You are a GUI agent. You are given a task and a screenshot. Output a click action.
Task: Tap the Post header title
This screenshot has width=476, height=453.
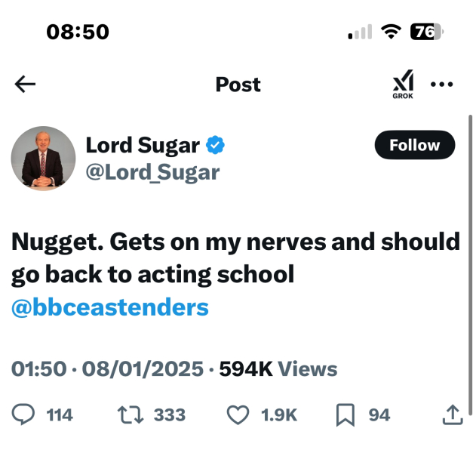238,85
